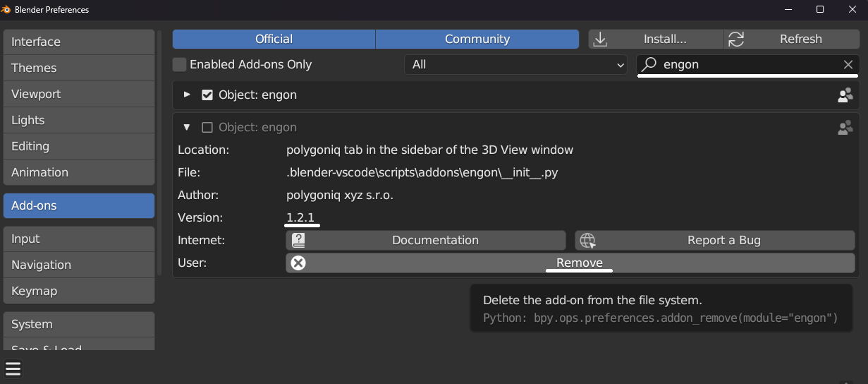Click the version number 1.2.1
This screenshot has height=384, width=868.
pyautogui.click(x=300, y=217)
